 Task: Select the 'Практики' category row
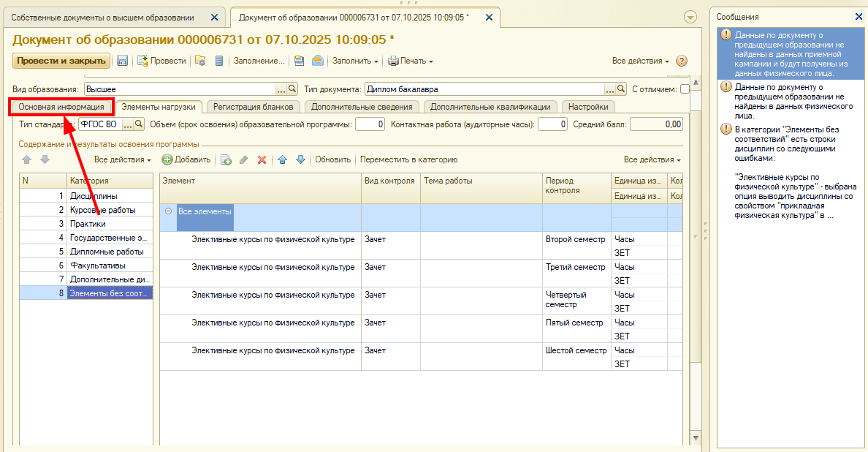tap(88, 224)
